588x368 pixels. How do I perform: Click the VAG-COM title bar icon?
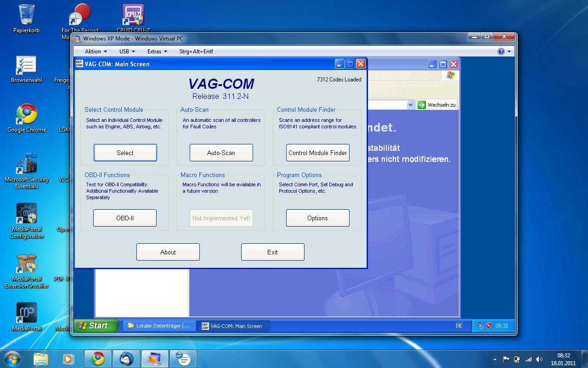(79, 64)
